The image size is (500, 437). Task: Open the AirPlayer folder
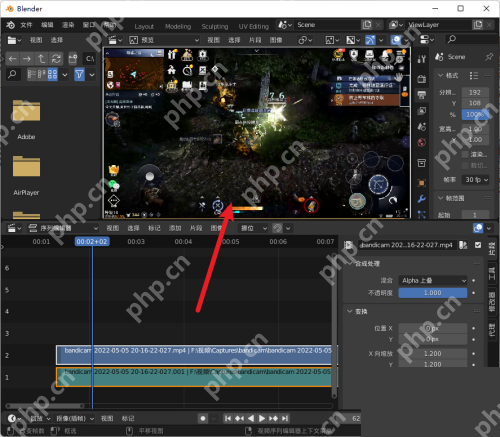point(26,176)
